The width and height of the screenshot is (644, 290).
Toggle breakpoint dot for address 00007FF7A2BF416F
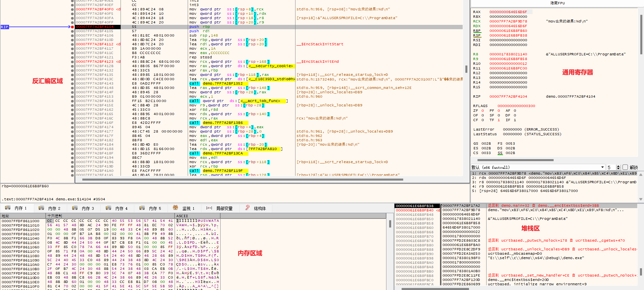72,123
